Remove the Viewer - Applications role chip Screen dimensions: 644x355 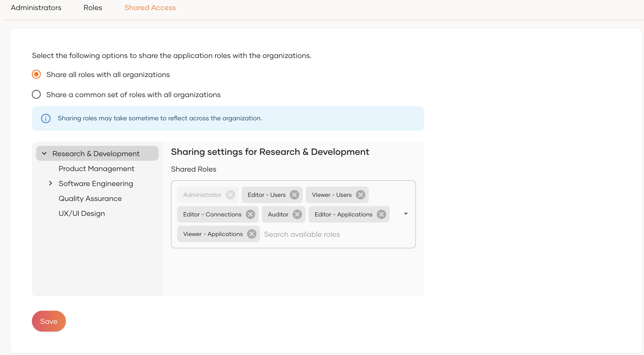251,234
